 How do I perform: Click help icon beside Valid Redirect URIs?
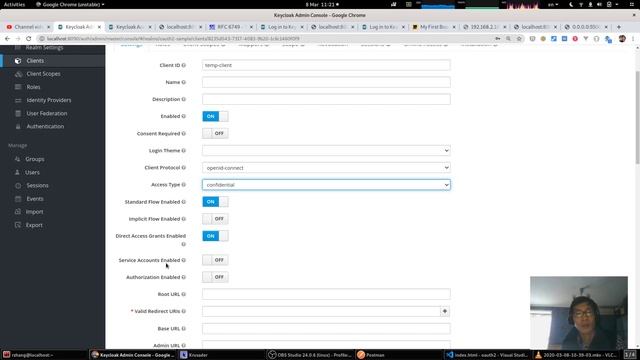point(184,311)
